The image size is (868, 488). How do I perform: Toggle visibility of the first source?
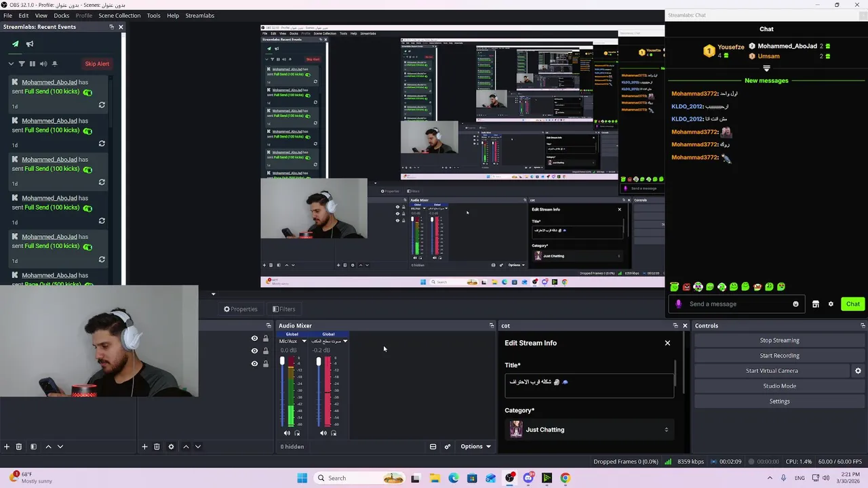[254, 338]
